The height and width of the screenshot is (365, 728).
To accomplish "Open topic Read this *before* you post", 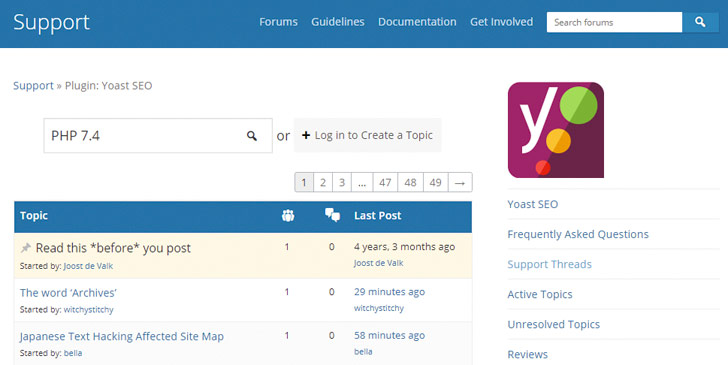I will pos(113,248).
